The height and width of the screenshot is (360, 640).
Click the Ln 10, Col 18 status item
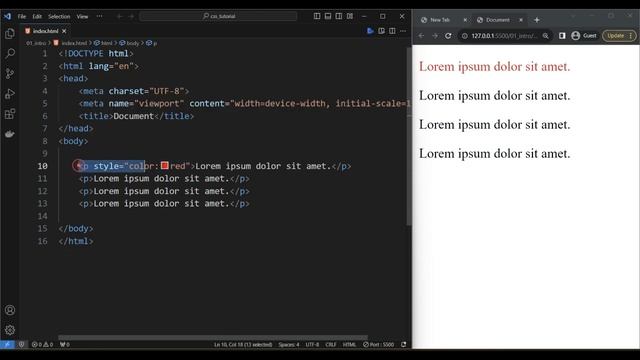[243, 344]
